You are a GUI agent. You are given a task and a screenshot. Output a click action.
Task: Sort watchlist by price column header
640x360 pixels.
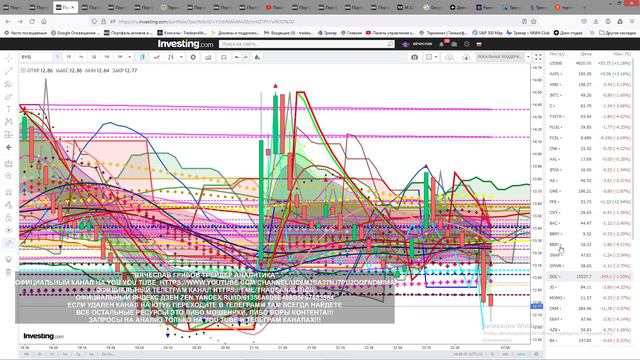pyautogui.click(x=586, y=54)
